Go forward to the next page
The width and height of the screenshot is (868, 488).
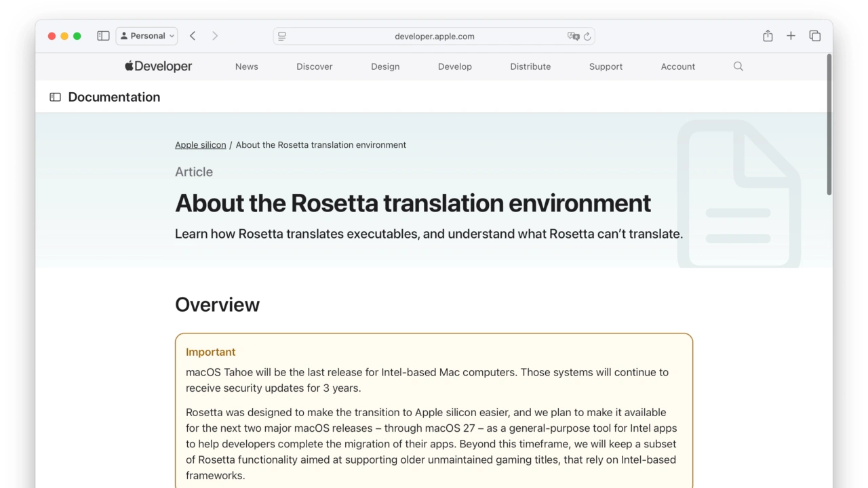[215, 36]
